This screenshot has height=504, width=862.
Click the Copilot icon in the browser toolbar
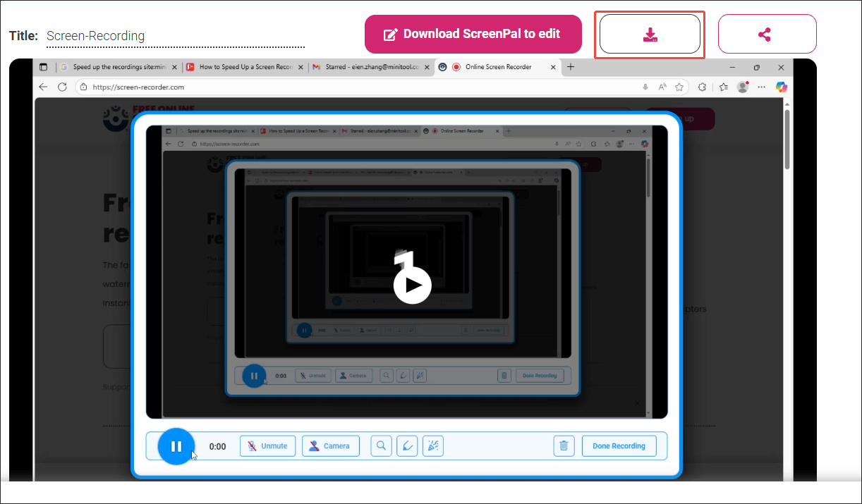point(781,87)
